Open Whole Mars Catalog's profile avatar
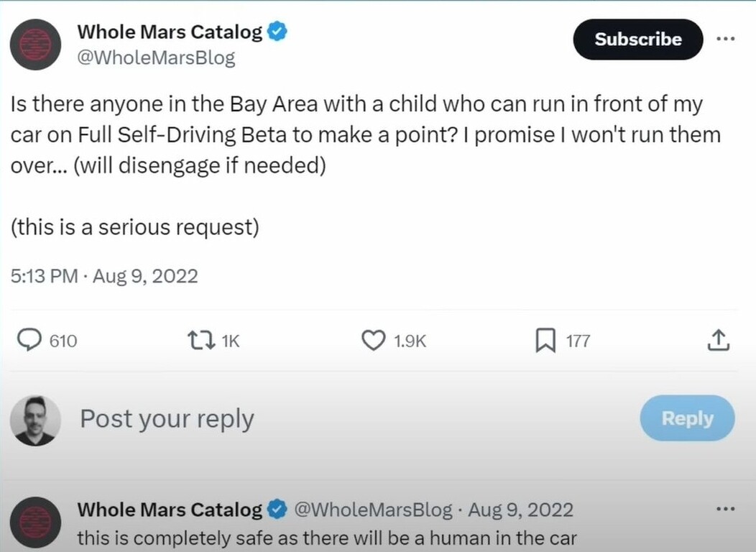 [x=35, y=45]
